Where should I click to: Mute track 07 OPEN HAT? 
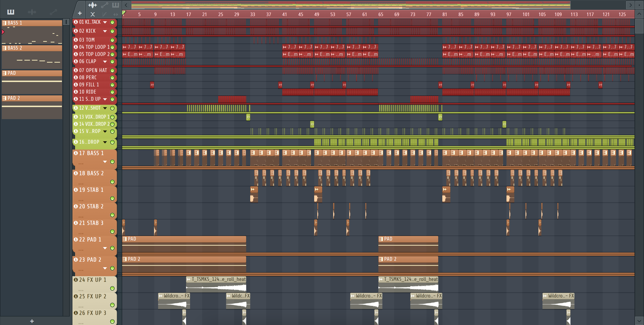112,71
